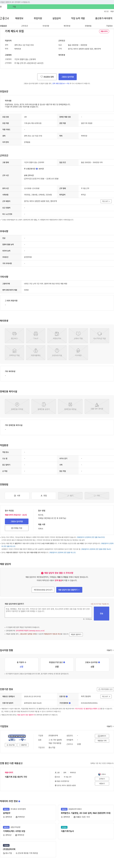Click the 필기 screening step
This screenshot has height=868, width=114.
(70, 496)
